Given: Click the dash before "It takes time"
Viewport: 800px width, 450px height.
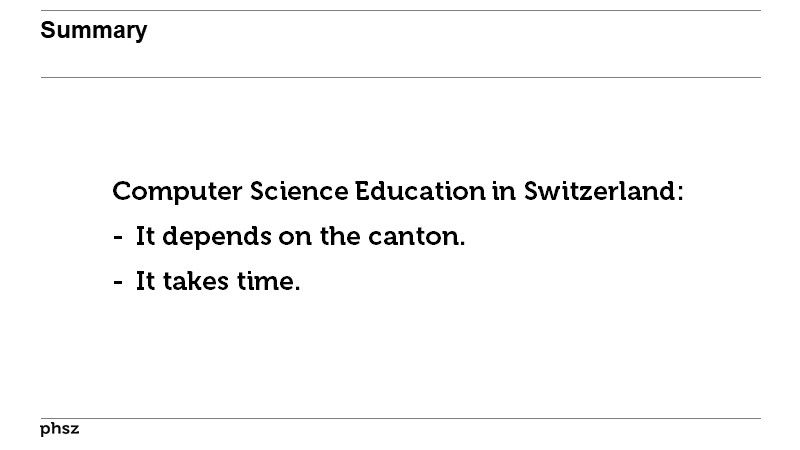Looking at the screenshot, I should pos(118,283).
